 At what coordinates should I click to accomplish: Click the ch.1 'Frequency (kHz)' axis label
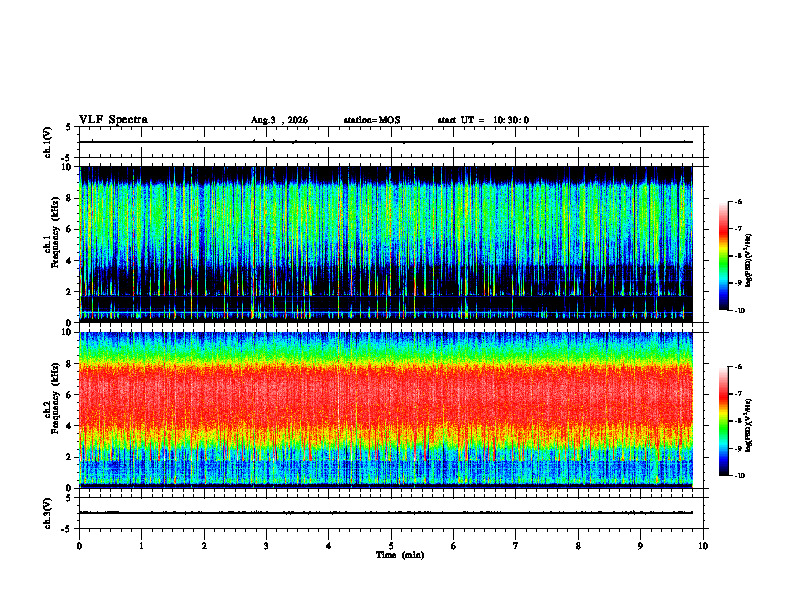tap(56, 232)
